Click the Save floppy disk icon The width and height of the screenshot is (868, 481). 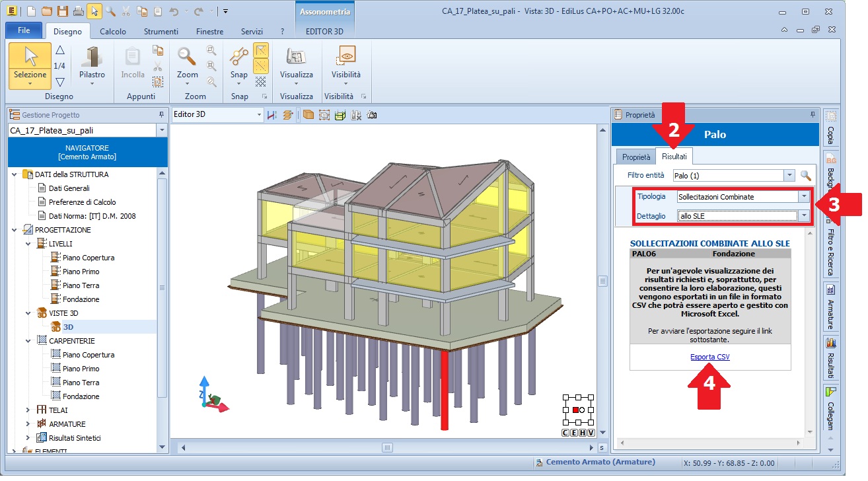point(62,11)
